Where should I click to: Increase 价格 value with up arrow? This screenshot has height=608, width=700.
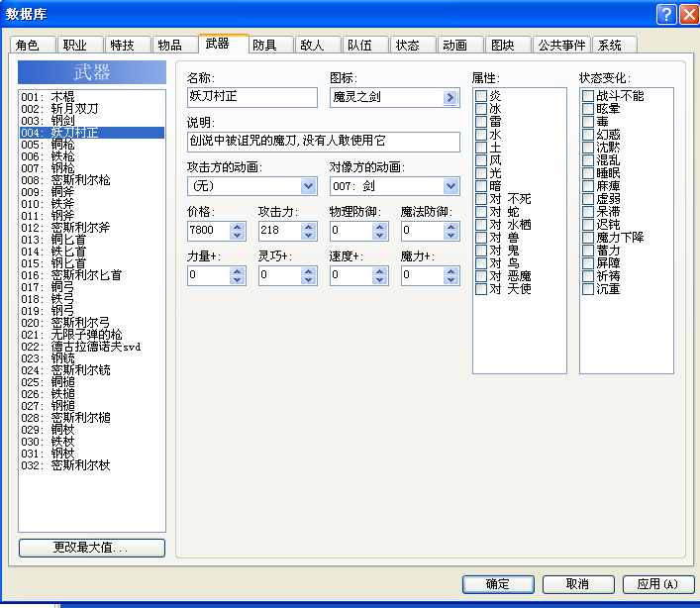[x=238, y=227]
